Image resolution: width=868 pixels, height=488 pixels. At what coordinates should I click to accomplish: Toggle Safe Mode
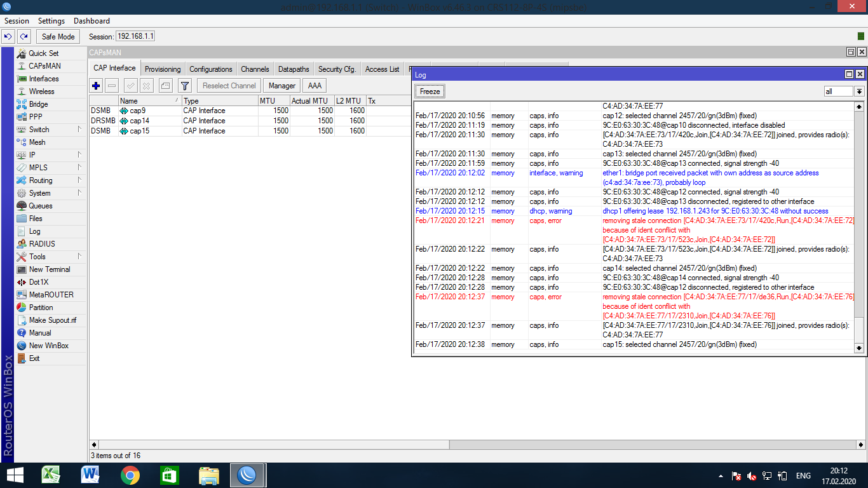58,37
